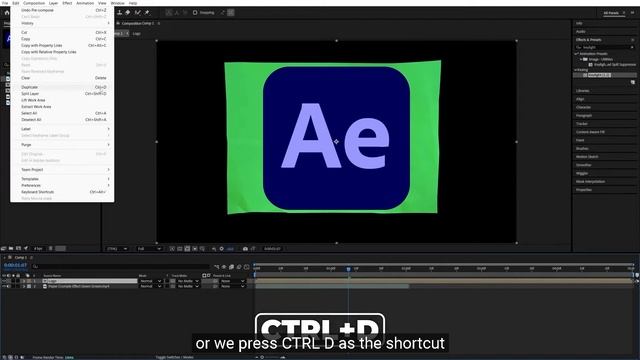This screenshot has width=640, height=360.
Task: Click the Paper Crumple layer label color swatch
Action: coord(29,287)
